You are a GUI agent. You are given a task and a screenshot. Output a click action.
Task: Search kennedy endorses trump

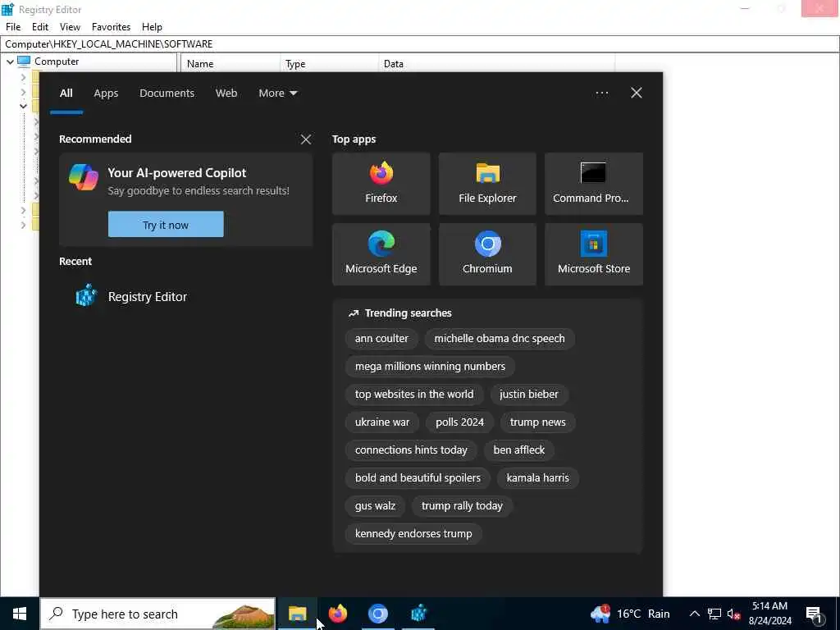[413, 533]
